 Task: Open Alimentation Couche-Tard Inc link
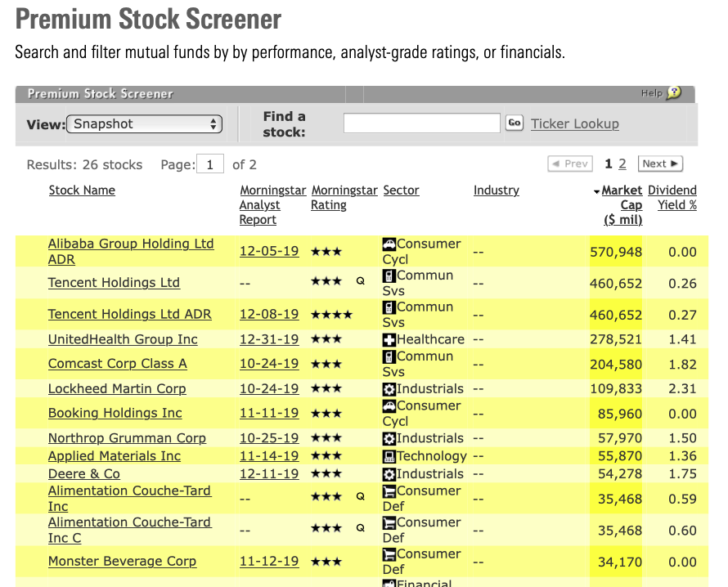(130, 499)
